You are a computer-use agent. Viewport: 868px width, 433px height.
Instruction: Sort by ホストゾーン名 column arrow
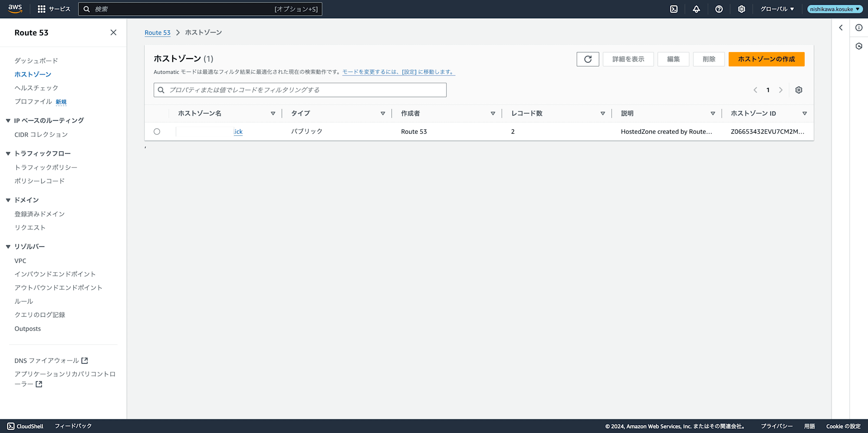coord(273,113)
